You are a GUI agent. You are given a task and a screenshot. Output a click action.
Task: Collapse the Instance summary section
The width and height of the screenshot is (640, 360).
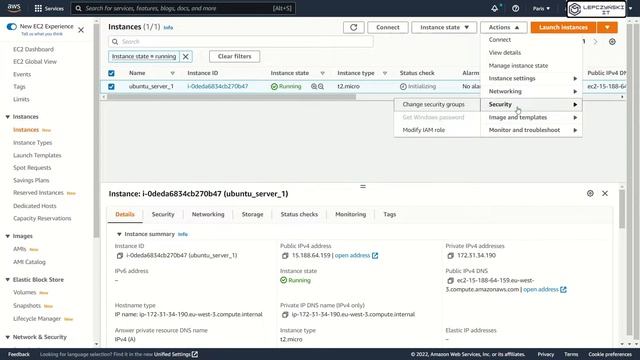click(x=119, y=234)
